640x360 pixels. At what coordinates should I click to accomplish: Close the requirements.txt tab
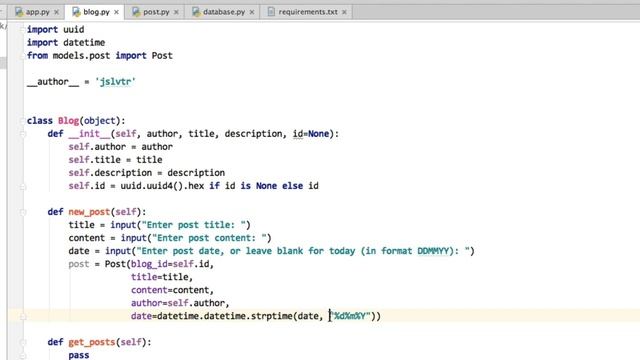344,12
